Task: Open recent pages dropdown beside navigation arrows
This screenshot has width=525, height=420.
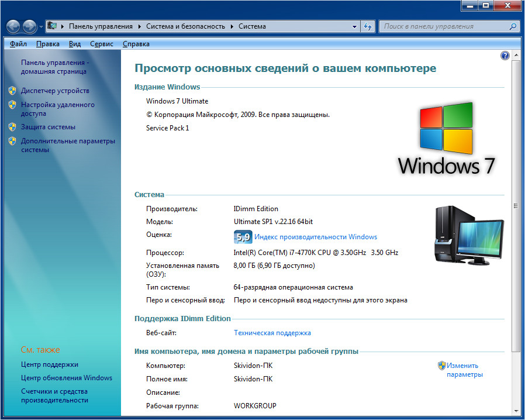Action: [41, 26]
